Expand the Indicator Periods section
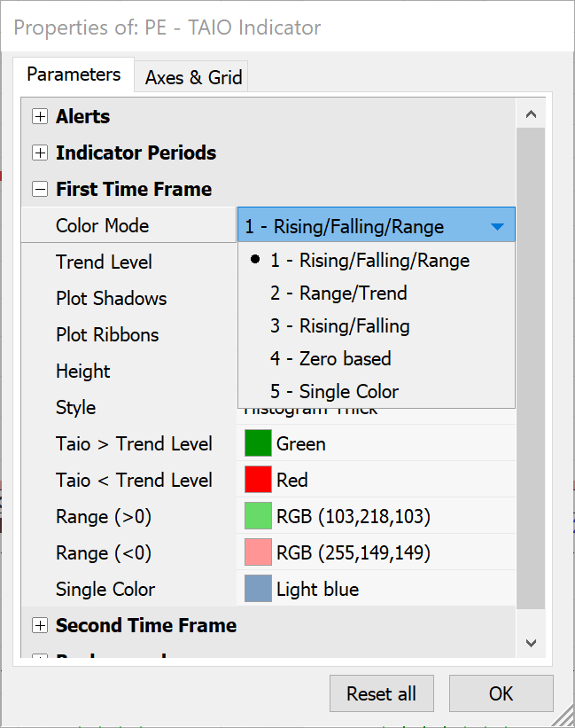This screenshot has width=575, height=728. pos(40,153)
